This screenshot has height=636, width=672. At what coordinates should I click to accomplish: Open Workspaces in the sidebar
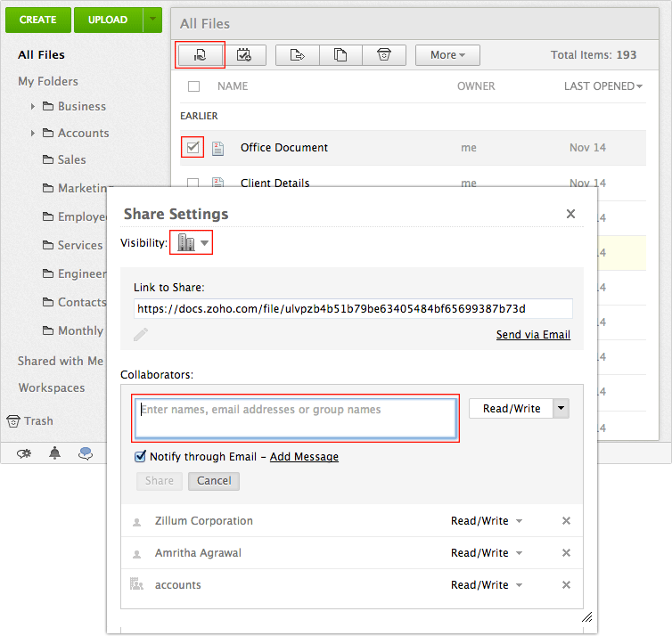click(52, 387)
